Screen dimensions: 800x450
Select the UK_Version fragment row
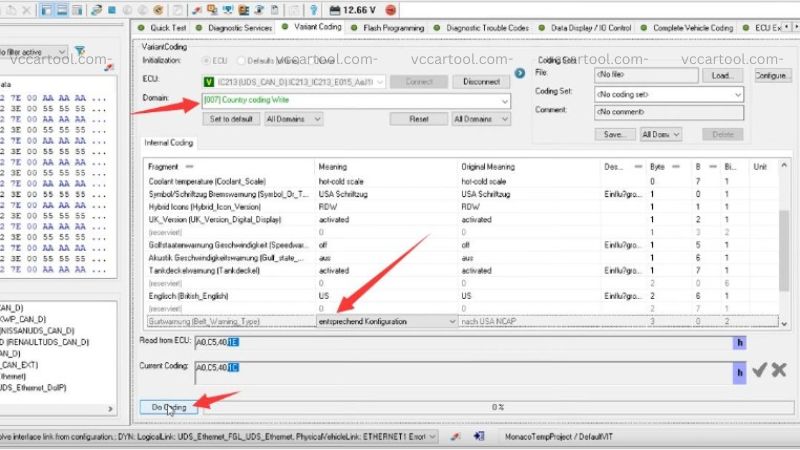click(x=461, y=220)
